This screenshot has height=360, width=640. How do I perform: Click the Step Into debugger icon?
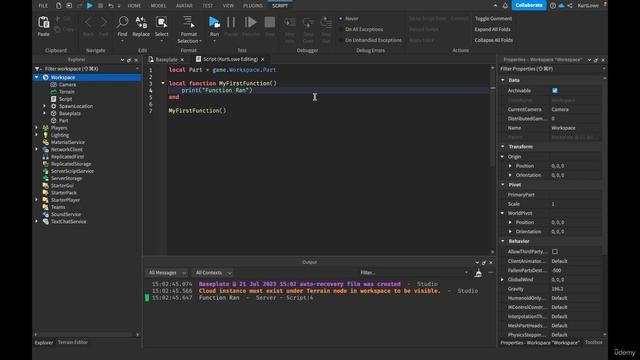(289, 22)
